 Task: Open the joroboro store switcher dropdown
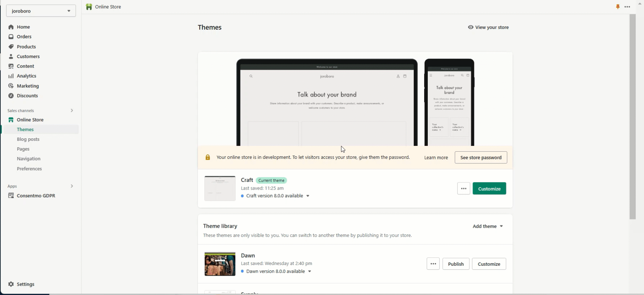point(41,11)
